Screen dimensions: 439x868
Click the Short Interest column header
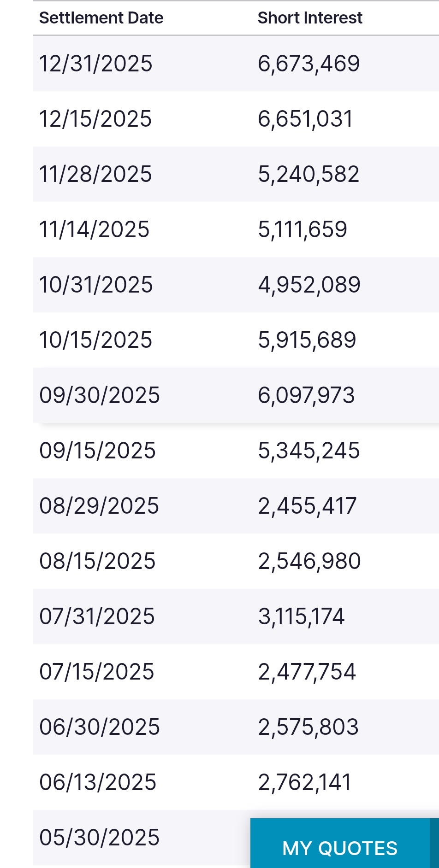pyautogui.click(x=310, y=18)
